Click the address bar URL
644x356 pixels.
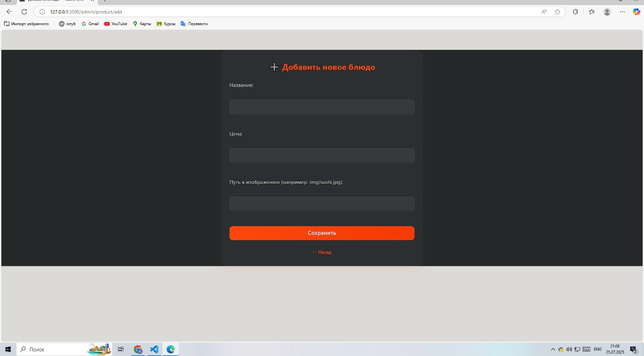[86, 12]
